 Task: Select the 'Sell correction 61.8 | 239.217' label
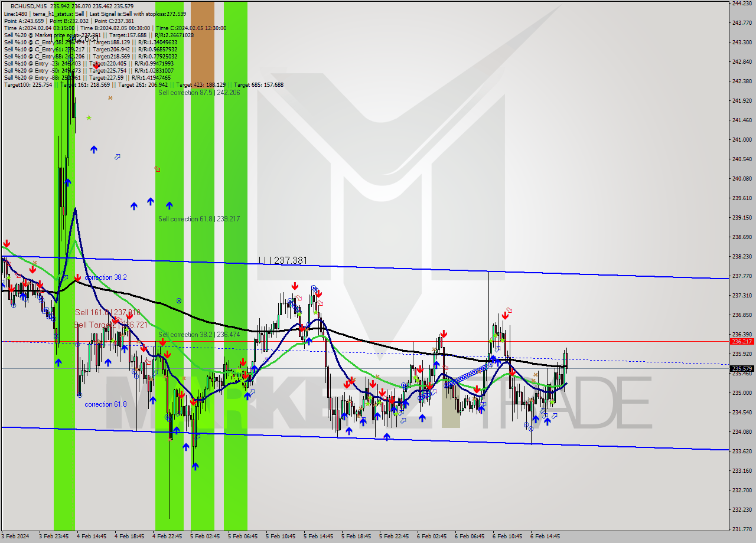coord(199,219)
